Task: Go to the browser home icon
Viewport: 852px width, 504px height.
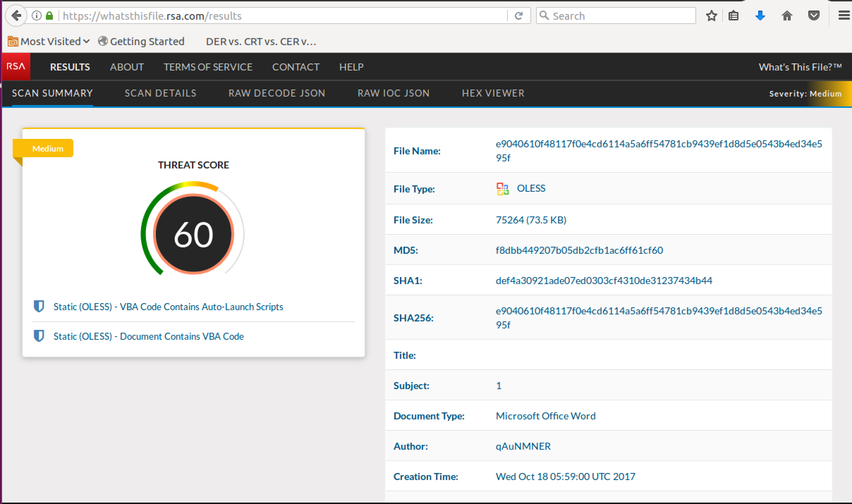Action: point(787,16)
